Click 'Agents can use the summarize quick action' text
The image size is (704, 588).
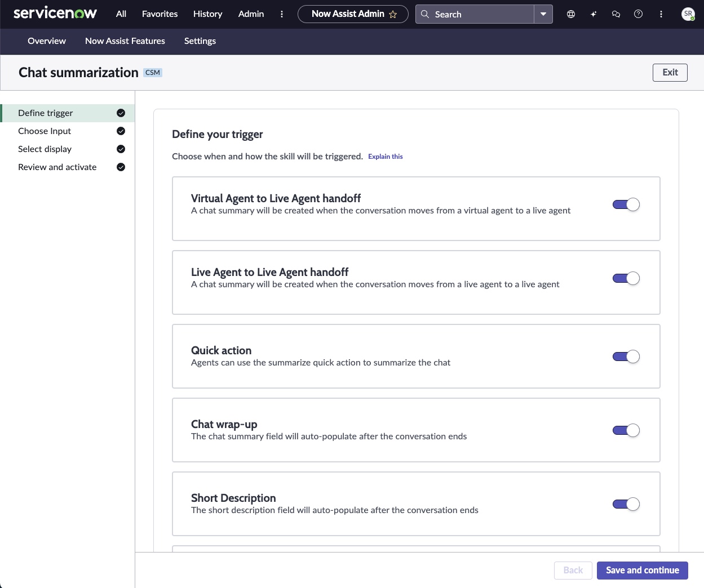click(321, 363)
